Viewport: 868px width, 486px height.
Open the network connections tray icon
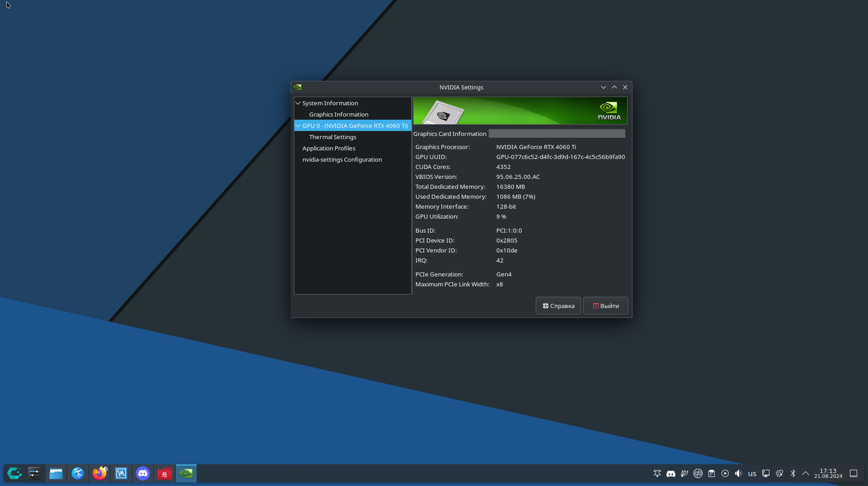coord(766,473)
